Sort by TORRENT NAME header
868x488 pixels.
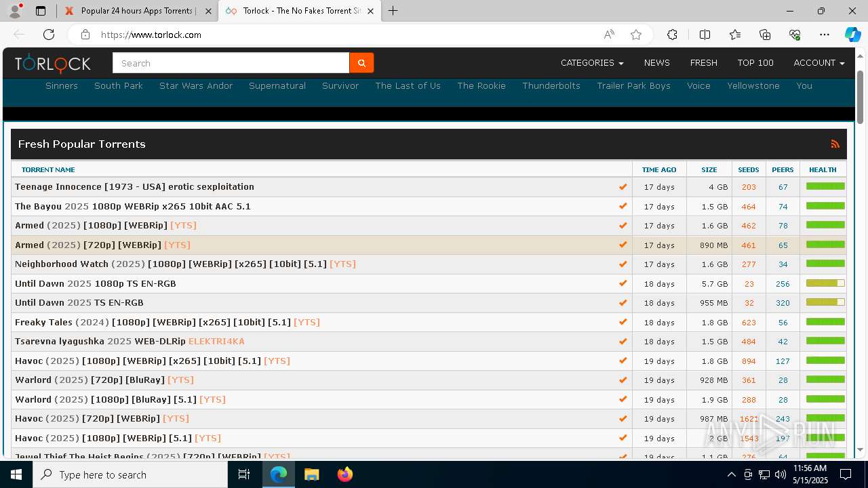click(48, 169)
